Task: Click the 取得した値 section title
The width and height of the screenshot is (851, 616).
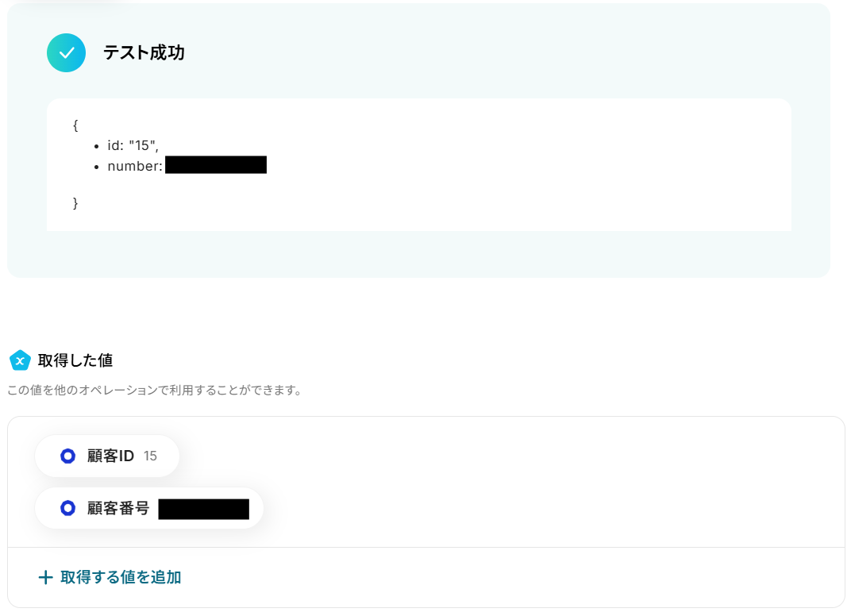Action: click(x=75, y=360)
